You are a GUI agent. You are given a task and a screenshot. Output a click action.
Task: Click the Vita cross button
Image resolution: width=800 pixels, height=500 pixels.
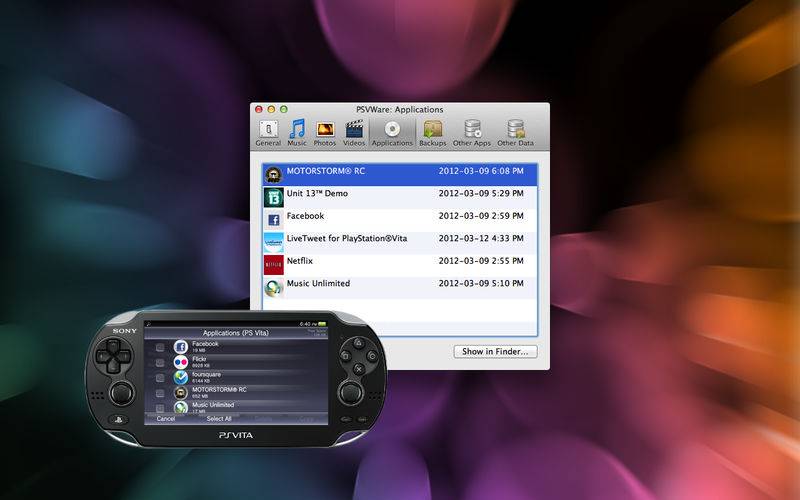click(359, 368)
